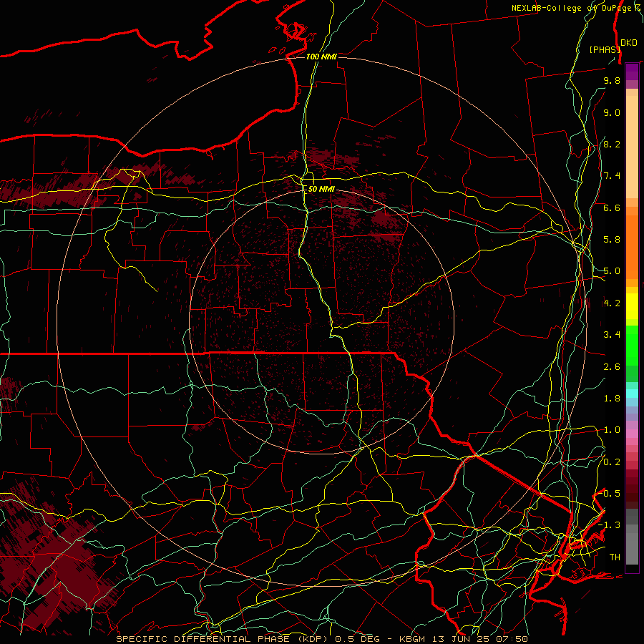Select the -0.5 legend value
Image resolution: width=644 pixels, height=644 pixels.
click(x=610, y=494)
